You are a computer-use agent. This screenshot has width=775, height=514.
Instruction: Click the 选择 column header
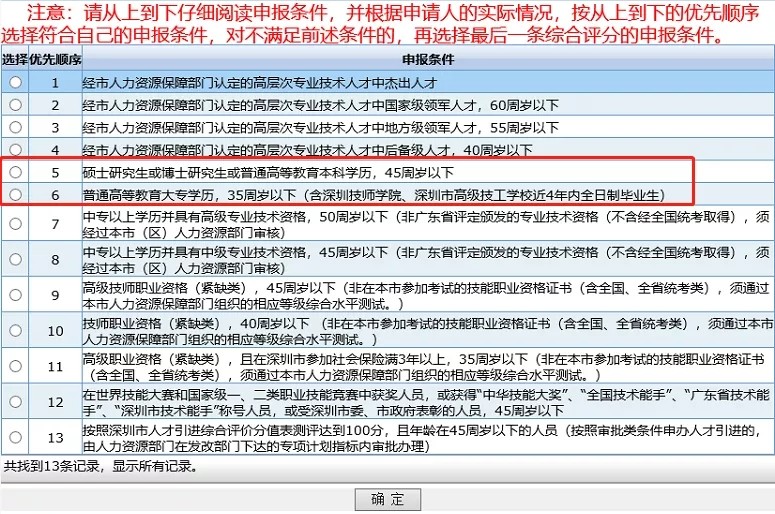click(x=15, y=59)
